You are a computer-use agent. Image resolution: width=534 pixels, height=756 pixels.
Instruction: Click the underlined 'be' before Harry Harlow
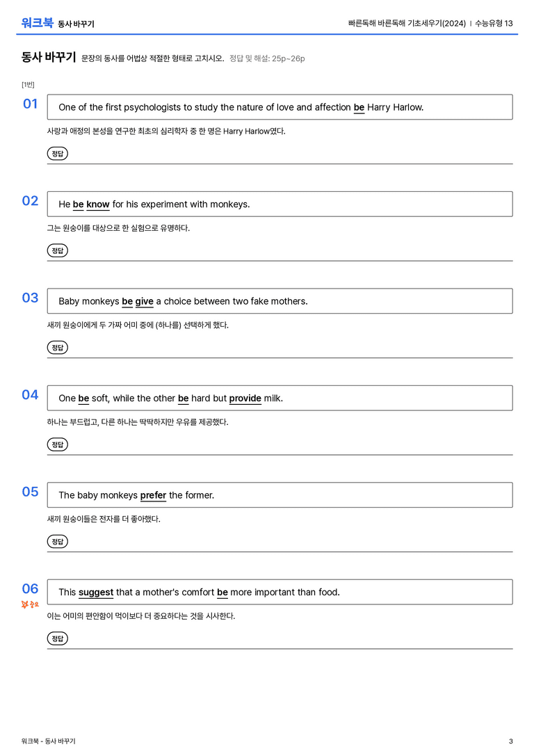[x=359, y=108]
